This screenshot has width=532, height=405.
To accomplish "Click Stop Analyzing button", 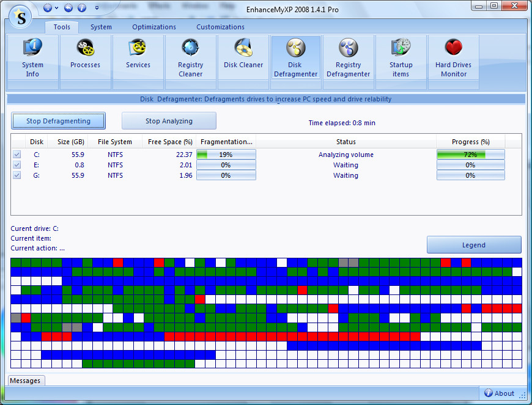I will coord(169,121).
